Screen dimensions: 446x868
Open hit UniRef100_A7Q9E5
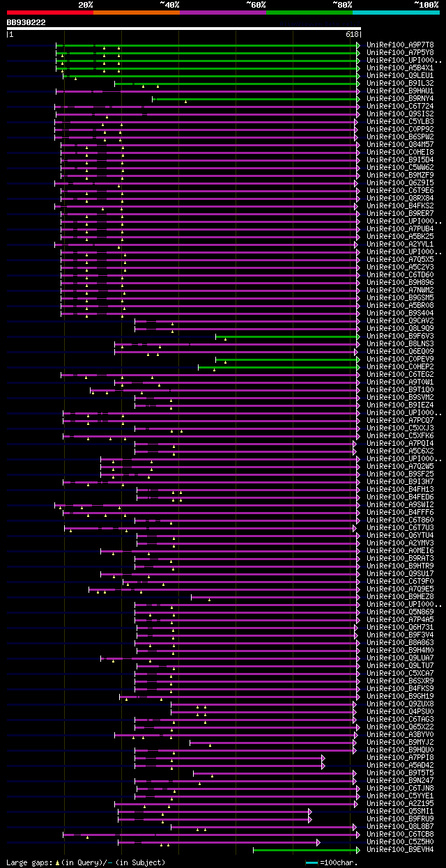coord(400,589)
